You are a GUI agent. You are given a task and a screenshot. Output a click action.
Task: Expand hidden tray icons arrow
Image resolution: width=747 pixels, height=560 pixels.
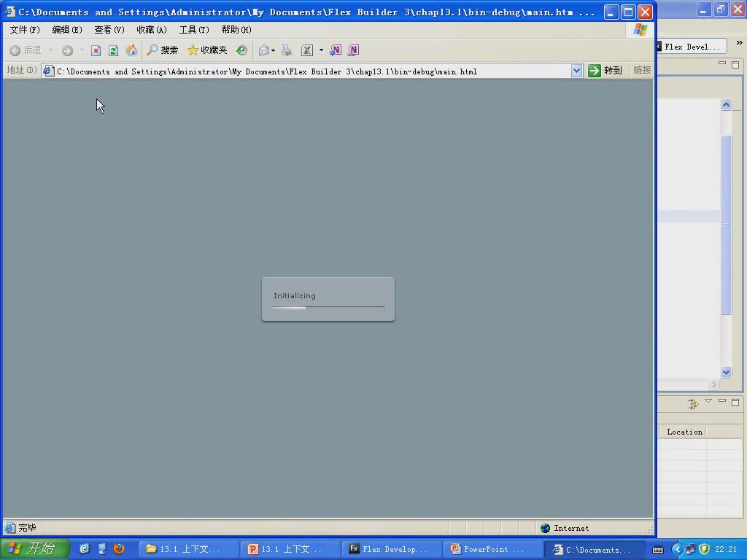pos(678,549)
